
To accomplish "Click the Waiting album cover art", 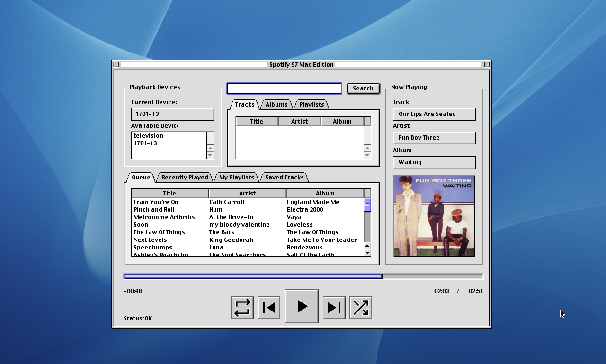I will pos(434,216).
